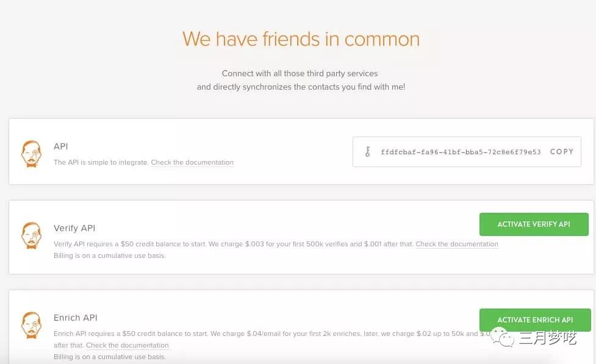Select the "Verify API" card title
Screen dimensions: 596x364
click(x=74, y=228)
